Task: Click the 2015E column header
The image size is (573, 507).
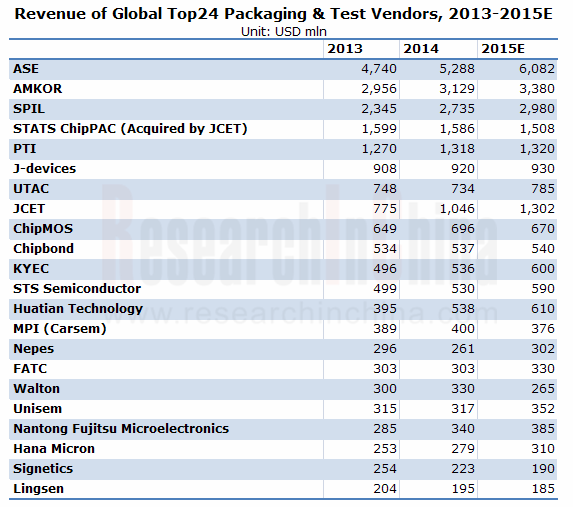Action: tap(503, 49)
